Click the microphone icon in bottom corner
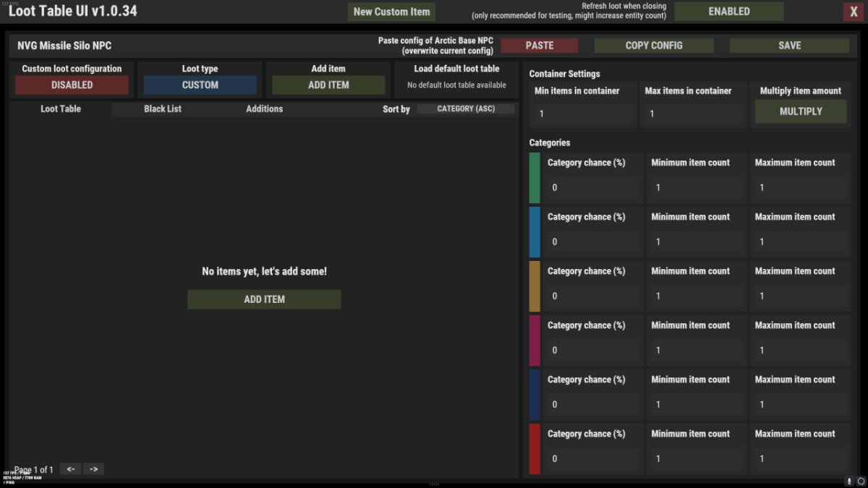The height and width of the screenshot is (488, 868). [849, 481]
